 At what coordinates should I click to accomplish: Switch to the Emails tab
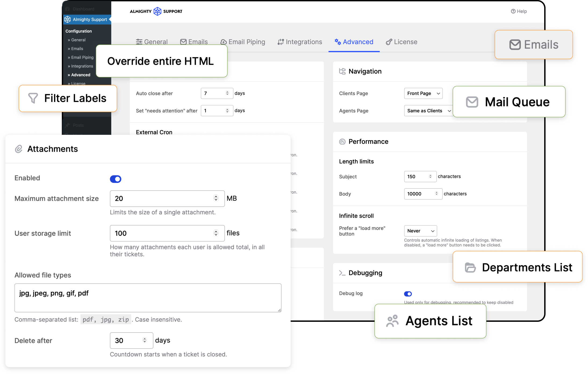(x=194, y=42)
